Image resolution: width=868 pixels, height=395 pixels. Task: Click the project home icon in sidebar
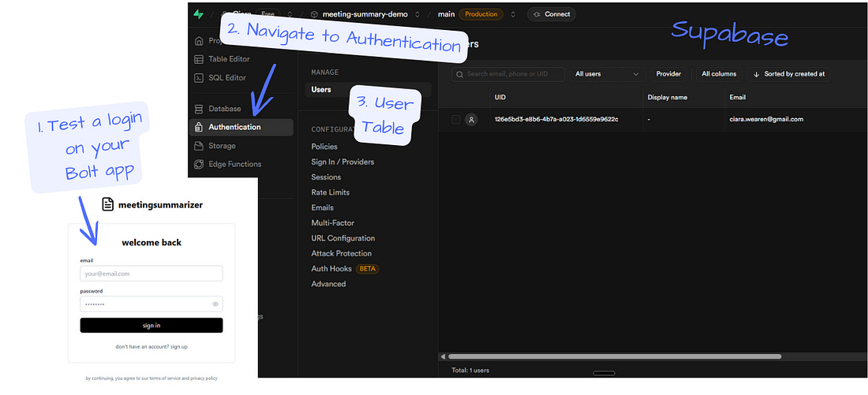200,41
